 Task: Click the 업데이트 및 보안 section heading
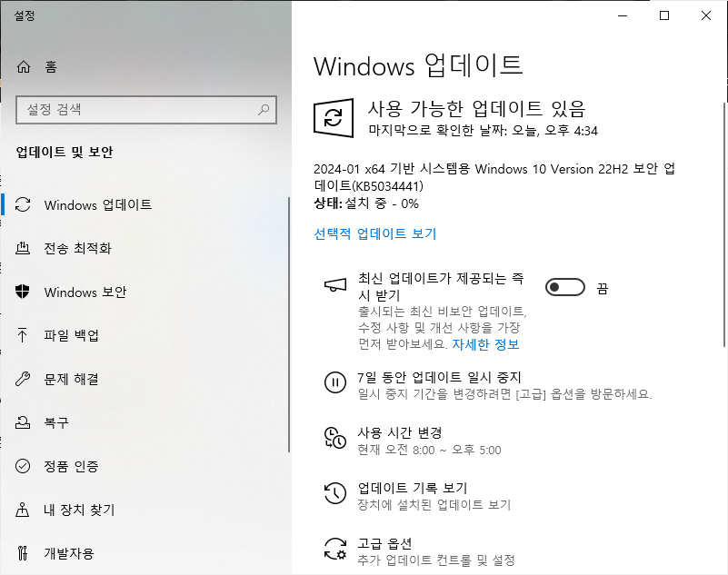coord(65,152)
